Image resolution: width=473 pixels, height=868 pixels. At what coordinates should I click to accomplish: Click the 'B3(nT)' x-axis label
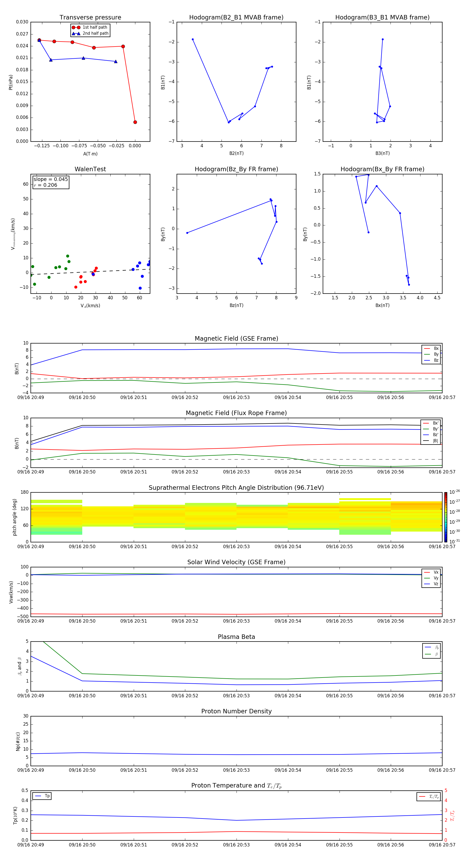(382, 153)
